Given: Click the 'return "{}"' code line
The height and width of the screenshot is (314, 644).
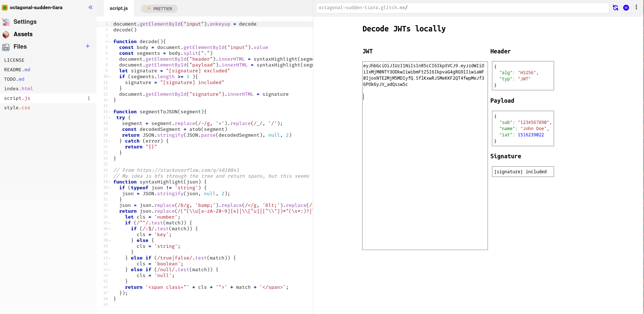Looking at the screenshot, I should pos(141,147).
